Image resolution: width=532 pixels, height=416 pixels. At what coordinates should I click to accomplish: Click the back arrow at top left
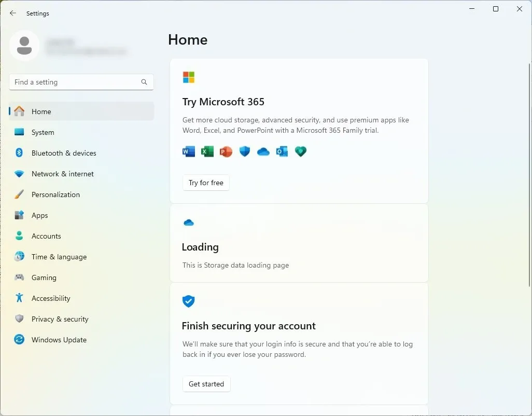coord(12,13)
